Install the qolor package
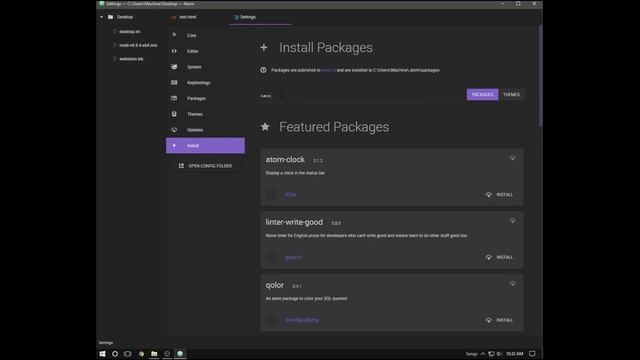The image size is (640, 360). point(499,320)
